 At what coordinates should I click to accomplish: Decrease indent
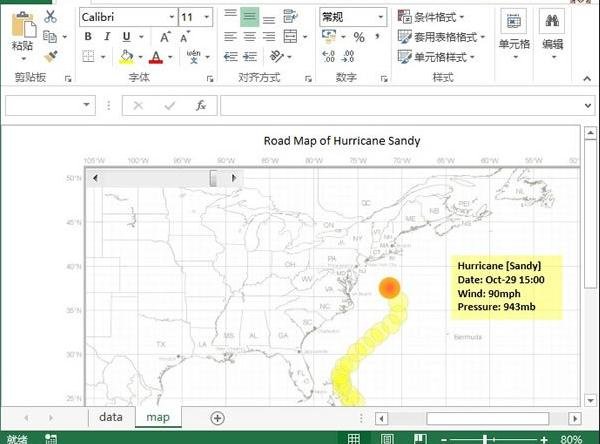(230, 57)
